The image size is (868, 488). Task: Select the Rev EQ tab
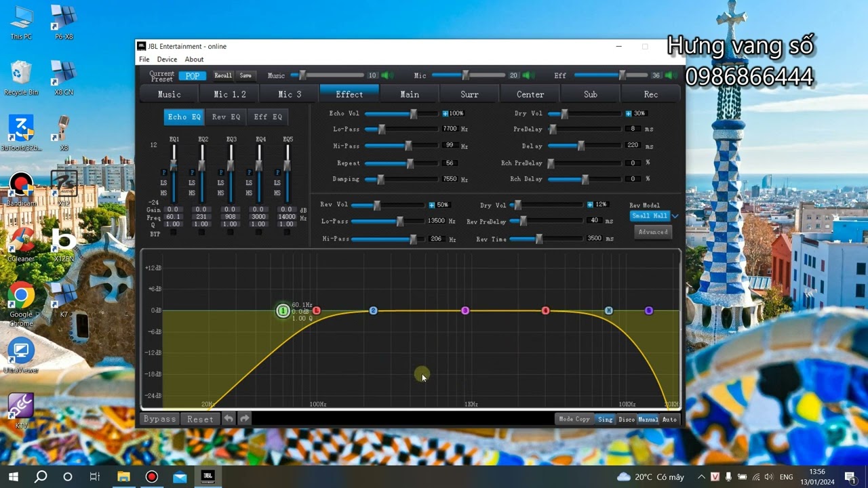(x=226, y=117)
